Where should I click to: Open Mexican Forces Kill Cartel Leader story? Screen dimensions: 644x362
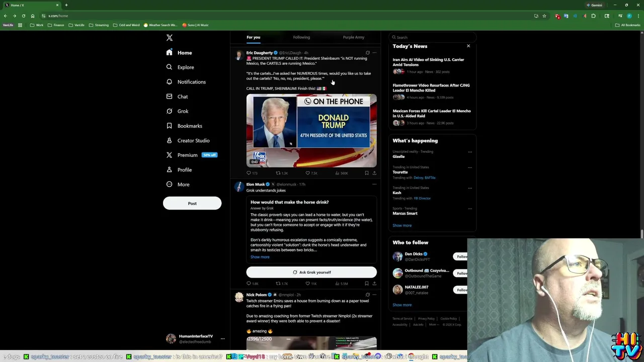[x=432, y=114]
